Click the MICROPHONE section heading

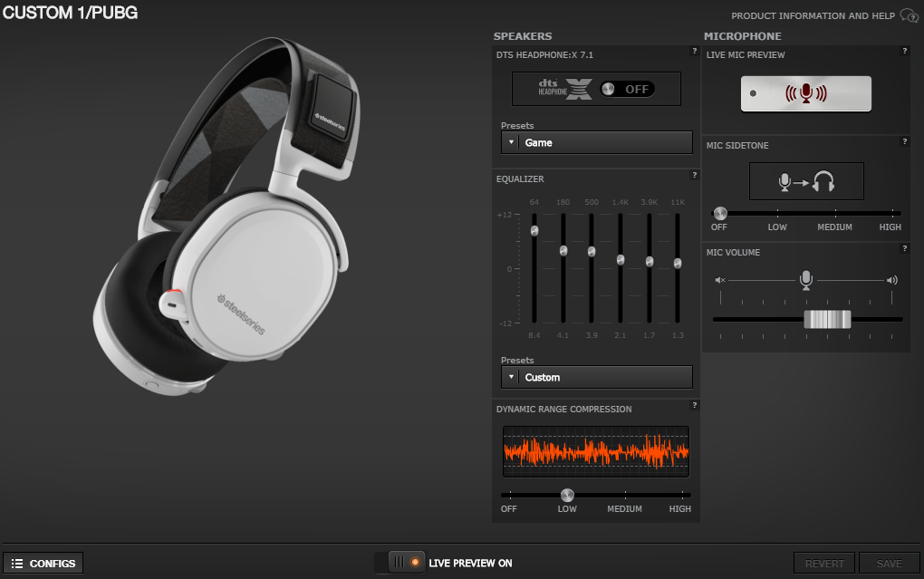743,36
